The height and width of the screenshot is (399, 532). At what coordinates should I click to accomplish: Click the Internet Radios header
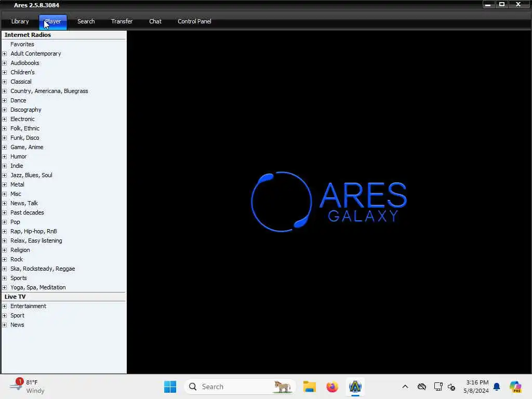[28, 35]
